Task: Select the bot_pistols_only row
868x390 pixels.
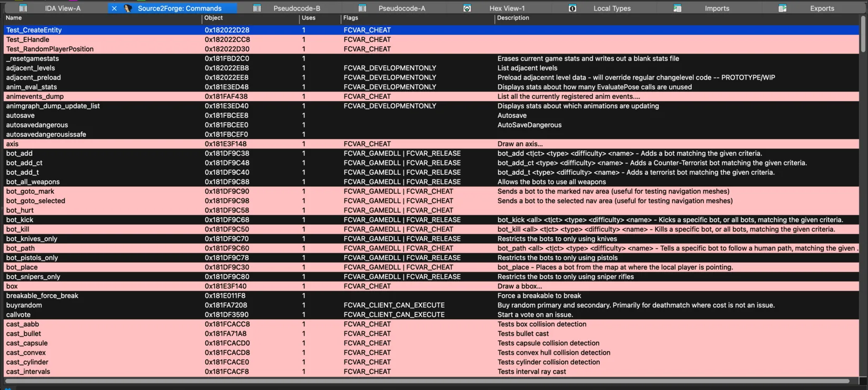Action: click(x=431, y=257)
